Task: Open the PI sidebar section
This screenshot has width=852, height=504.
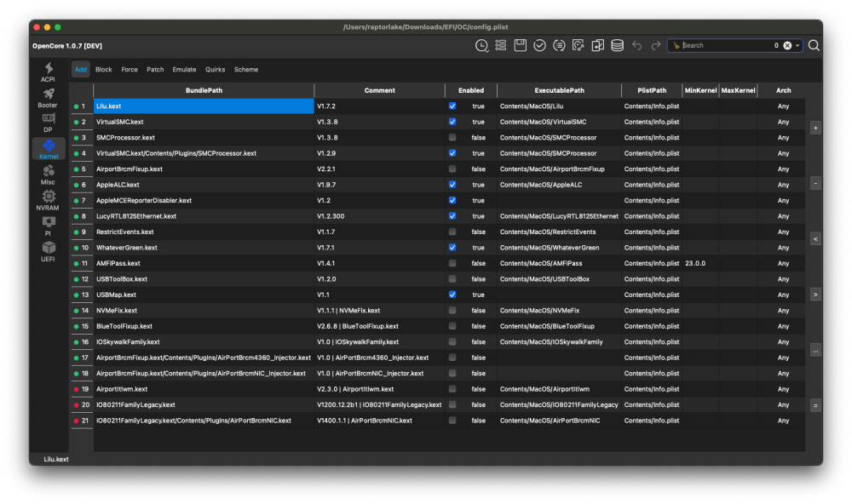Action: 48,226
